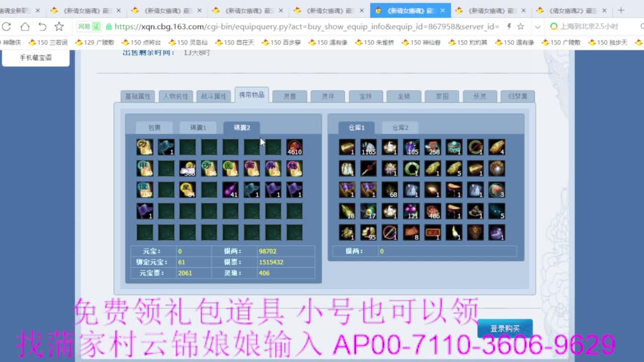This screenshot has height=362, width=644.
Task: Open a new browser tab with plus
Action: tap(621, 10)
